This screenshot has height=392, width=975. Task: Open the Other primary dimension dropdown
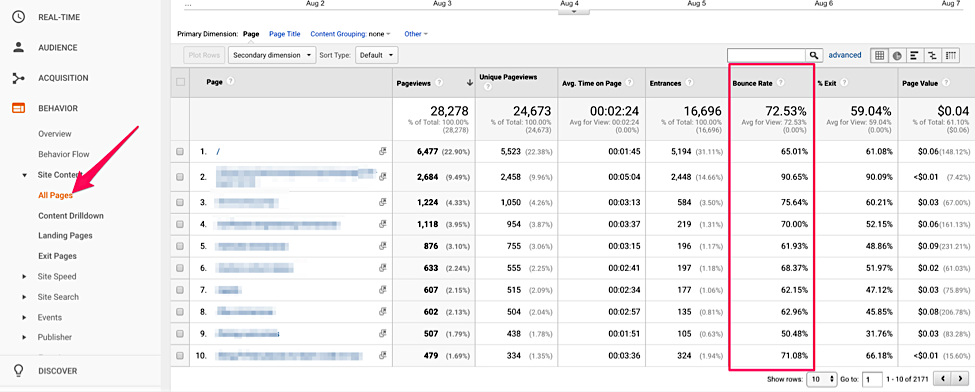click(416, 34)
